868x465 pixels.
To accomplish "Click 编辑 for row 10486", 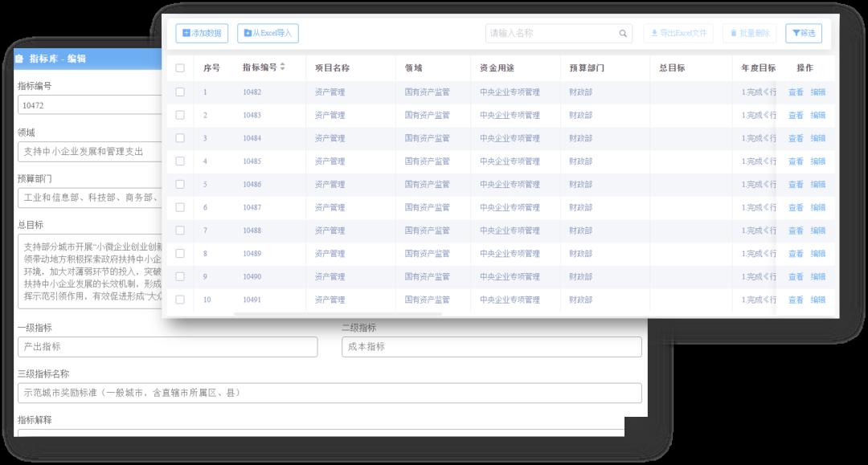I will tap(817, 185).
